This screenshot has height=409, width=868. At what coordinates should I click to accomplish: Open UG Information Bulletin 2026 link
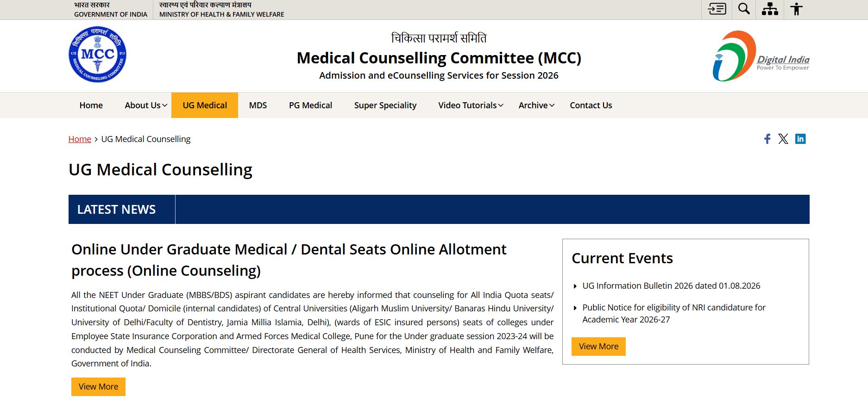pyautogui.click(x=671, y=286)
